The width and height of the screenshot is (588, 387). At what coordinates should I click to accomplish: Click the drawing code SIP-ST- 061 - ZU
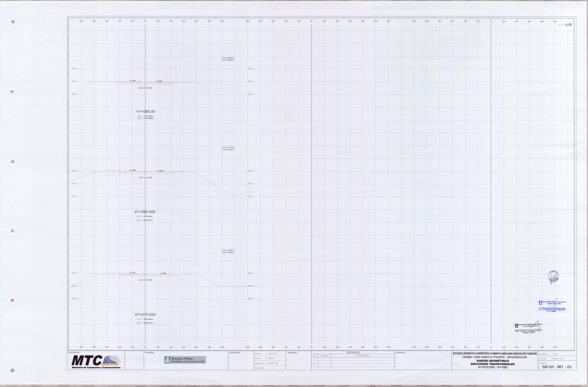point(557,367)
